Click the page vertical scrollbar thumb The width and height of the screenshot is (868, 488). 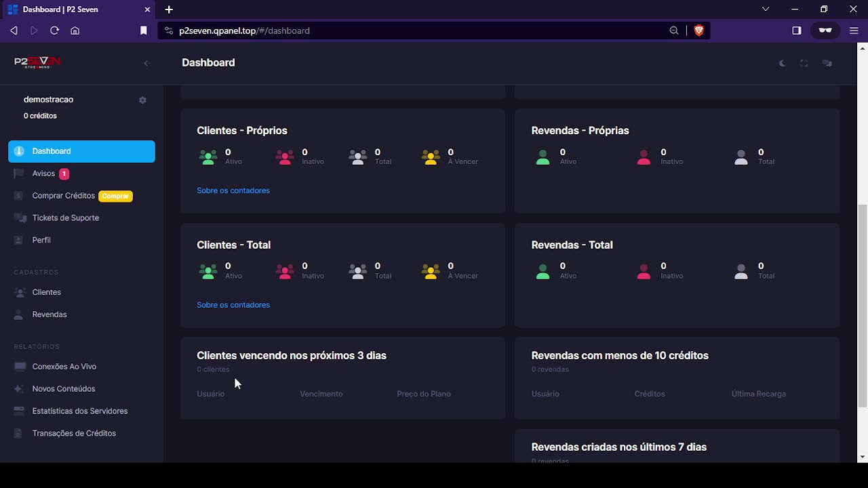pyautogui.click(x=863, y=305)
